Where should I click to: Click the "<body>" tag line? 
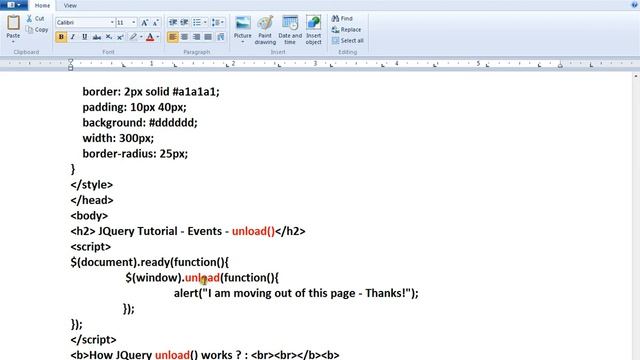point(89,216)
